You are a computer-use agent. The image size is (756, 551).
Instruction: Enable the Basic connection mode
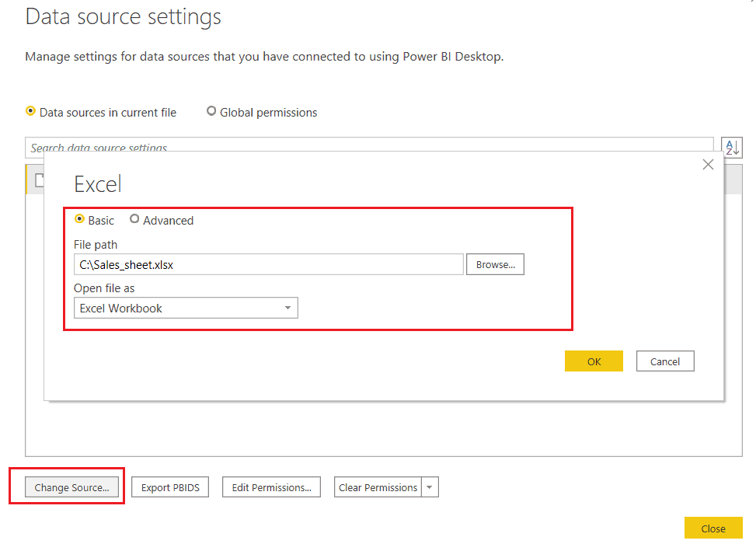[80, 220]
